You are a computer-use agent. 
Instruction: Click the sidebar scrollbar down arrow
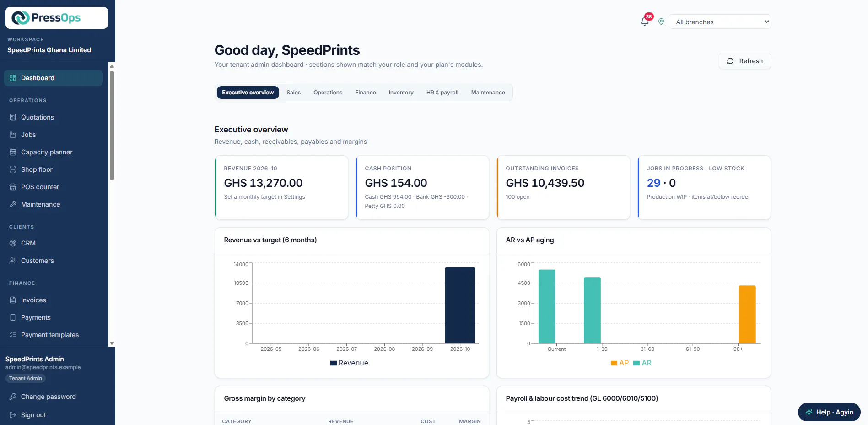(112, 343)
